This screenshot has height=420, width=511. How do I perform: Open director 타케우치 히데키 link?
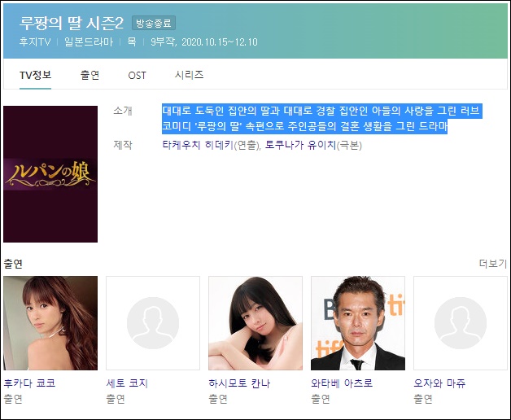(198, 145)
